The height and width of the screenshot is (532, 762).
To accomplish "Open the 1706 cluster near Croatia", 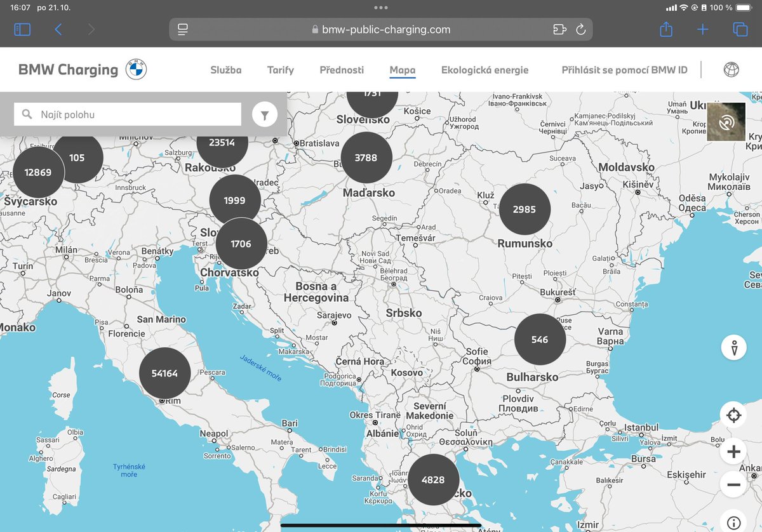I will coord(241,243).
